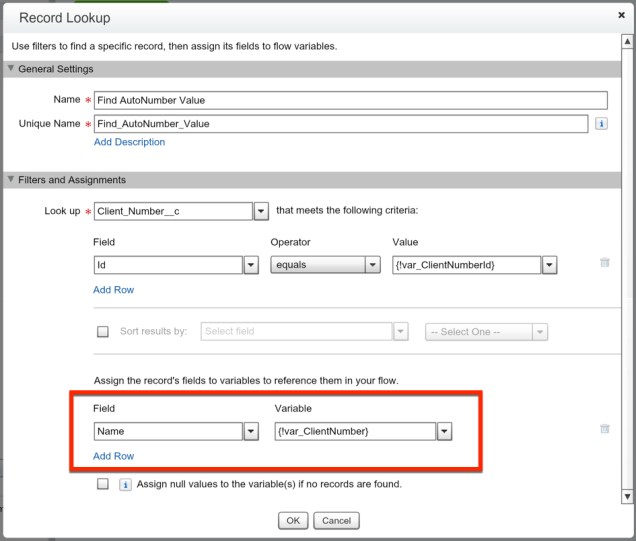The image size is (636, 541).
Task: Collapse the Filters and Assignments section
Action: pos(11,180)
